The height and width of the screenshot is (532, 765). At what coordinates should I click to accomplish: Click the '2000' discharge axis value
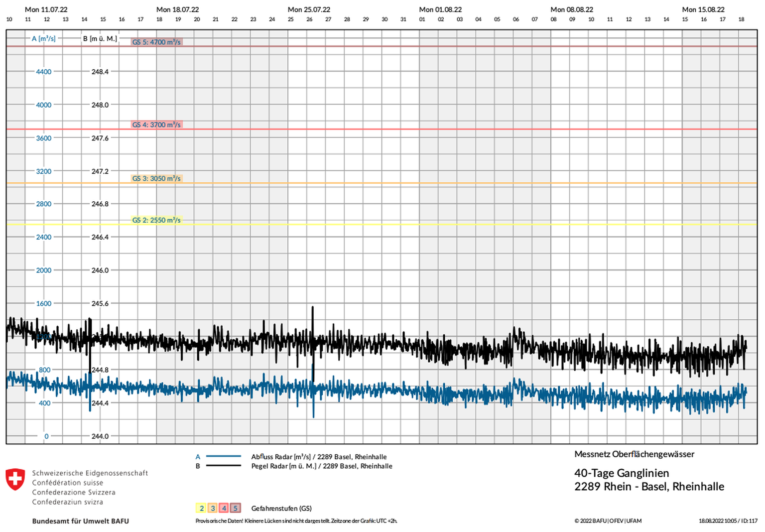(44, 270)
